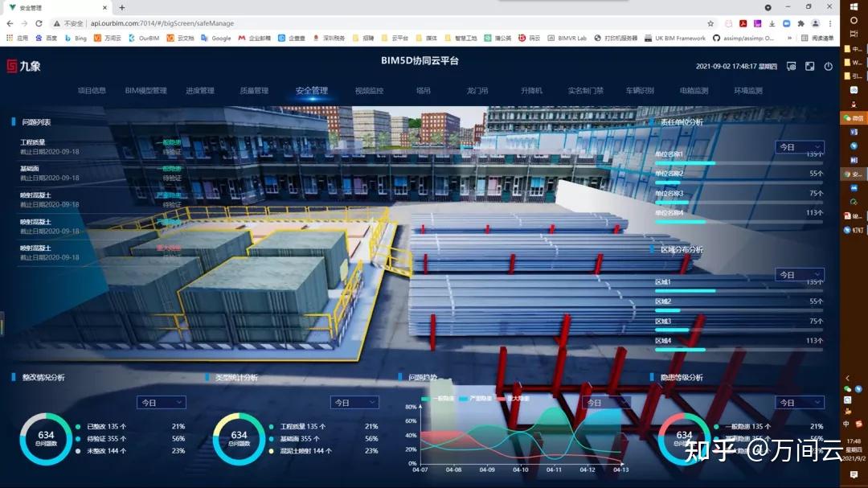
Task: Open Chrome profile avatar icon
Action: 816,23
